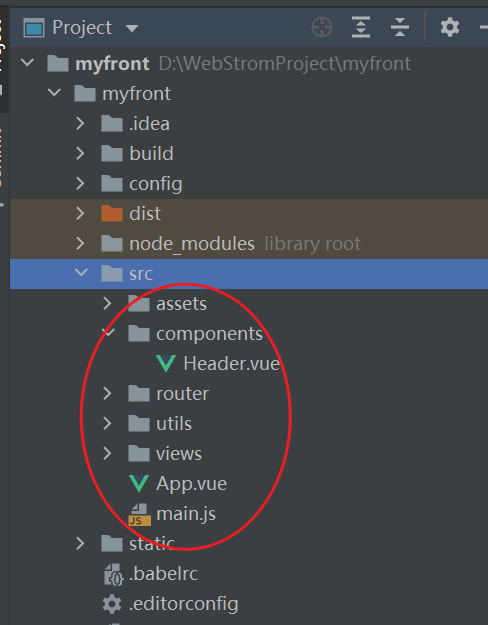Click the Collapse All toolbar icon
The image size is (488, 625).
pos(400,28)
